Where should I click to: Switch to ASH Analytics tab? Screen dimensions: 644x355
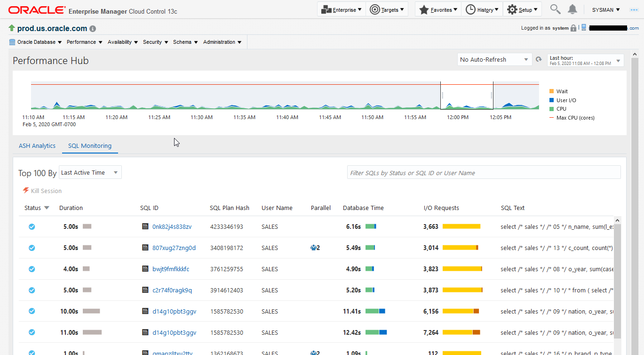37,146
